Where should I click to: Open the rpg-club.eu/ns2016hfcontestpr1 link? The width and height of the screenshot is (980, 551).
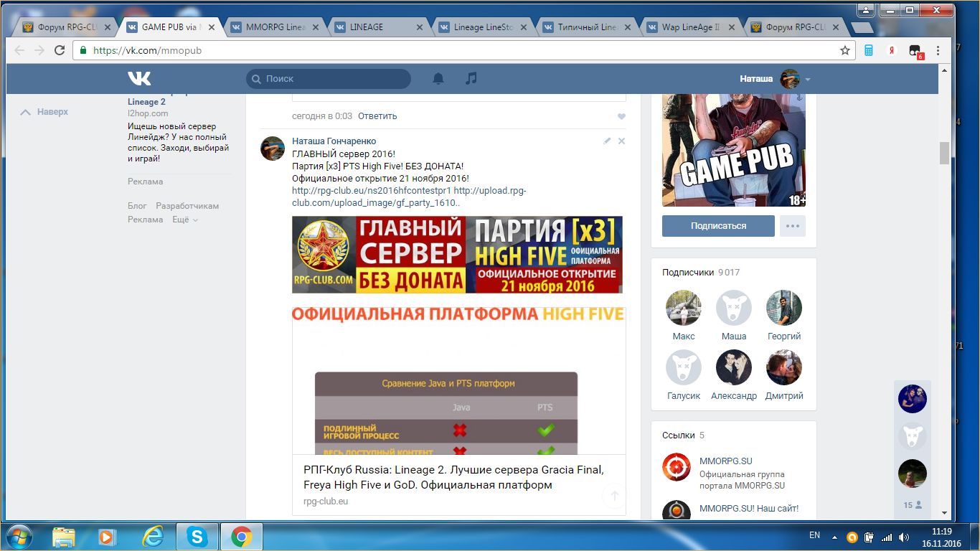(x=372, y=191)
